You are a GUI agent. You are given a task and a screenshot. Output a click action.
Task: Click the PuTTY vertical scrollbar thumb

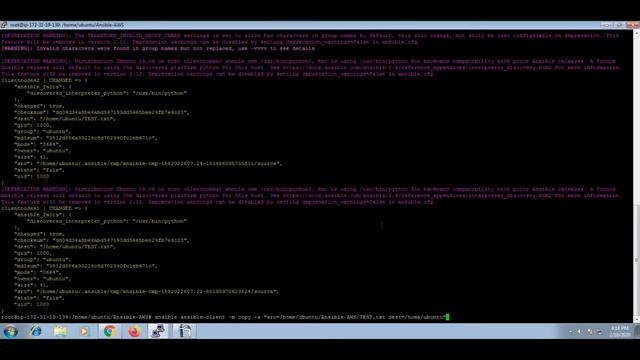(x=636, y=260)
